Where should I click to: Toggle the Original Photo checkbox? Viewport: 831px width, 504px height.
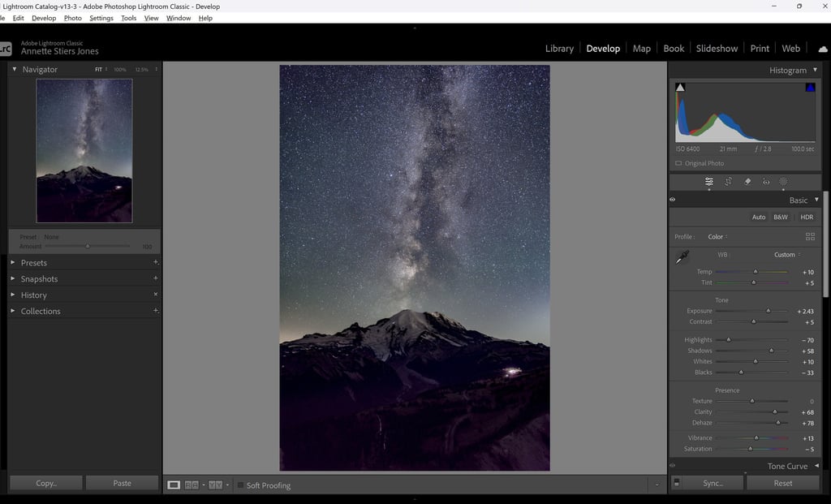[678, 163]
